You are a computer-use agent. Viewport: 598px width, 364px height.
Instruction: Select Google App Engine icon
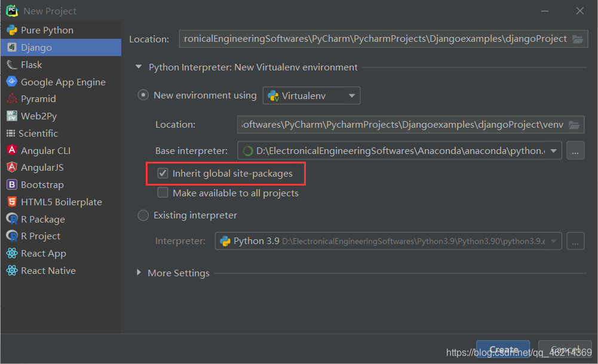coord(12,82)
